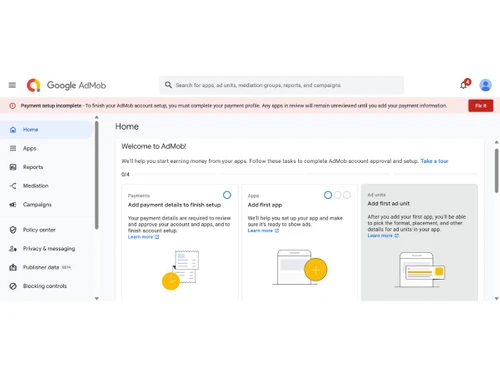This screenshot has height=375, width=500.
Task: Click the red Fix it button
Action: pos(480,106)
